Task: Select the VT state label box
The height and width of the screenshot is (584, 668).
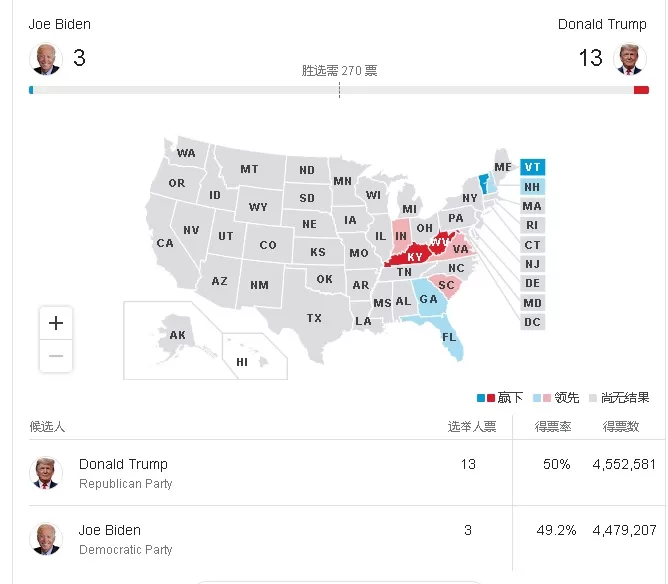Action: coord(533,167)
